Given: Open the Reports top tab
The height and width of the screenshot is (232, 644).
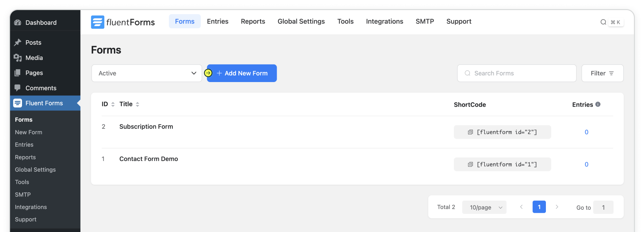Looking at the screenshot, I should [253, 21].
